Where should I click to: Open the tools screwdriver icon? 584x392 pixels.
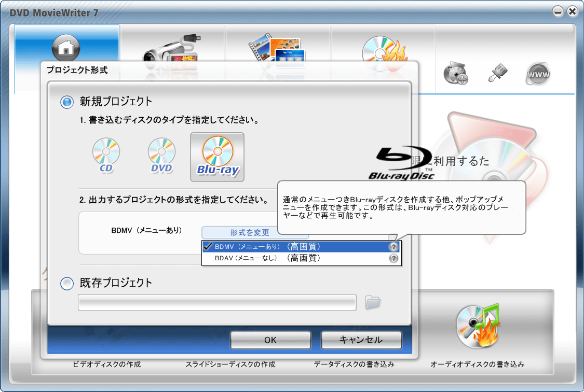[498, 73]
